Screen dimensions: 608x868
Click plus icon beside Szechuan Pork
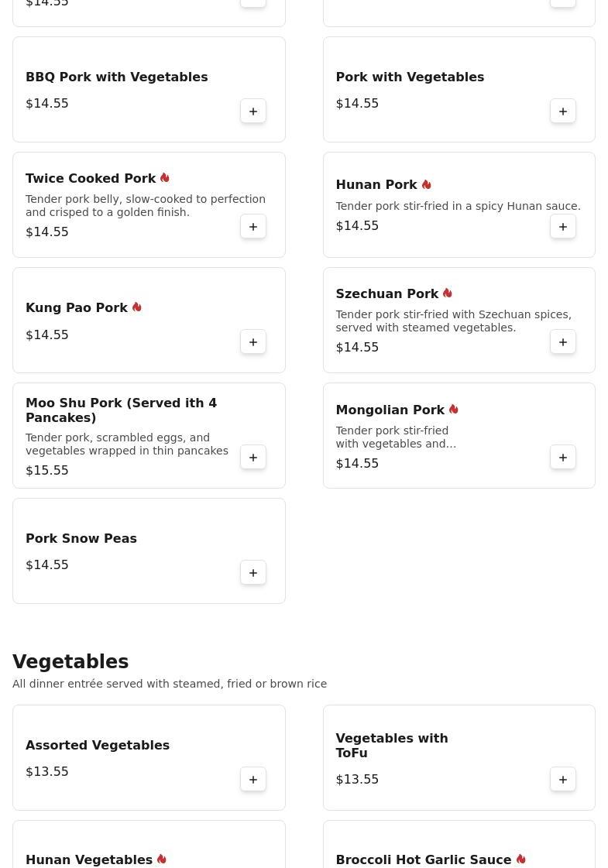point(563,342)
